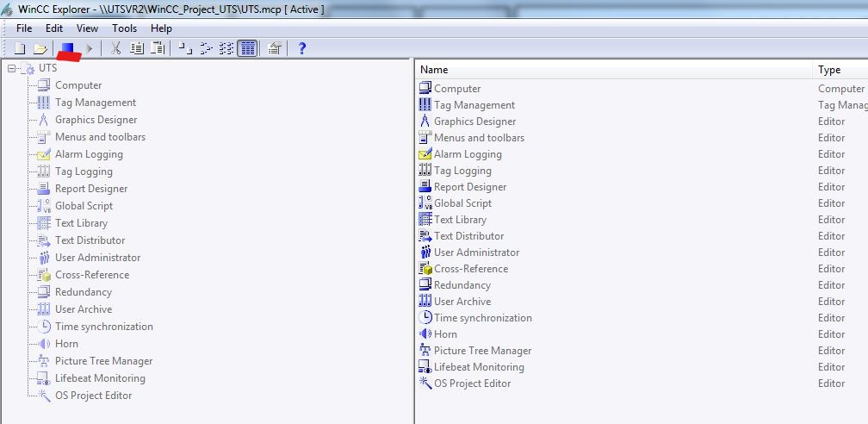Select Graphics Designer in the left tree
This screenshot has width=868, height=424.
click(x=96, y=120)
